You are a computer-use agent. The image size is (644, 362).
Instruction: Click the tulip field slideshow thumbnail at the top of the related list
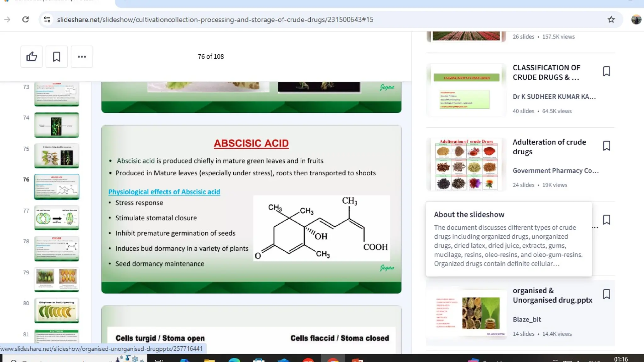[466, 36]
